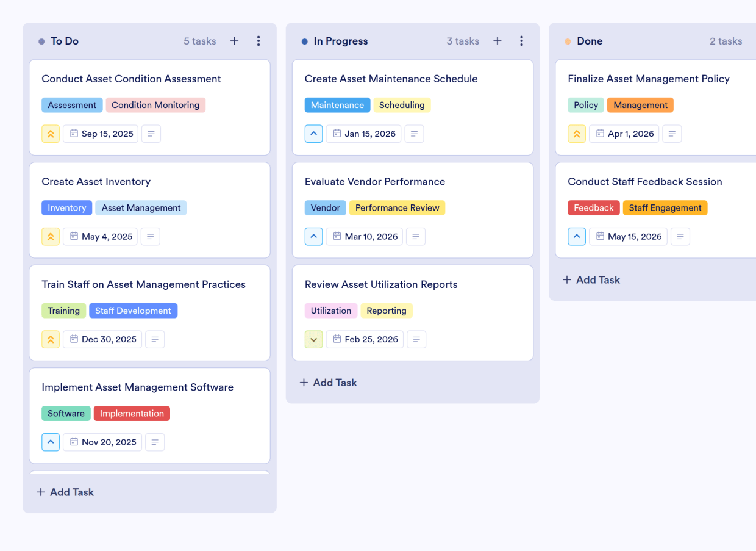Open description icon on Train Staff card
The image size is (756, 551).
155,339
